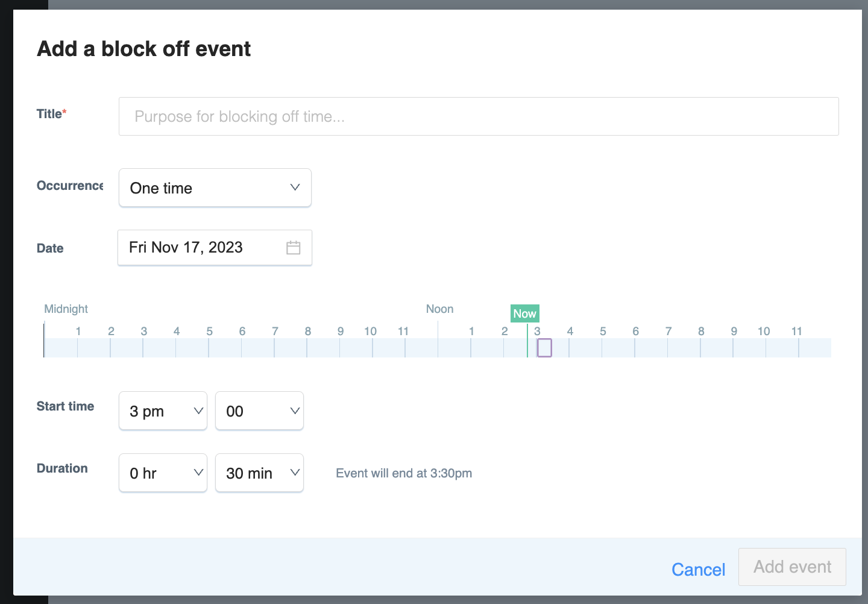Open the Occurrence 'One time' dropdown
Screen dimensions: 868x604
[215, 188]
